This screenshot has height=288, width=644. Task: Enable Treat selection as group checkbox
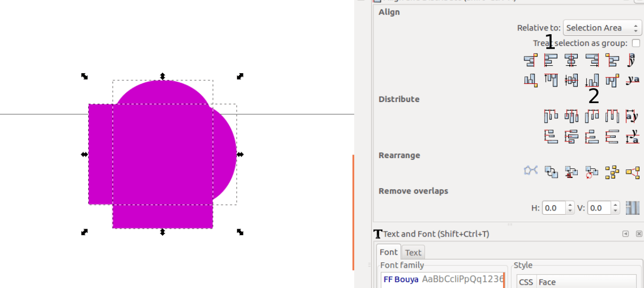[x=635, y=43]
